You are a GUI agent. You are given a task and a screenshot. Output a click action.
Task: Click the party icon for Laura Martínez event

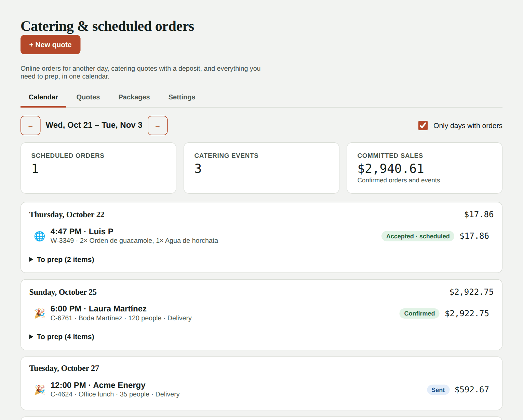[x=40, y=313]
